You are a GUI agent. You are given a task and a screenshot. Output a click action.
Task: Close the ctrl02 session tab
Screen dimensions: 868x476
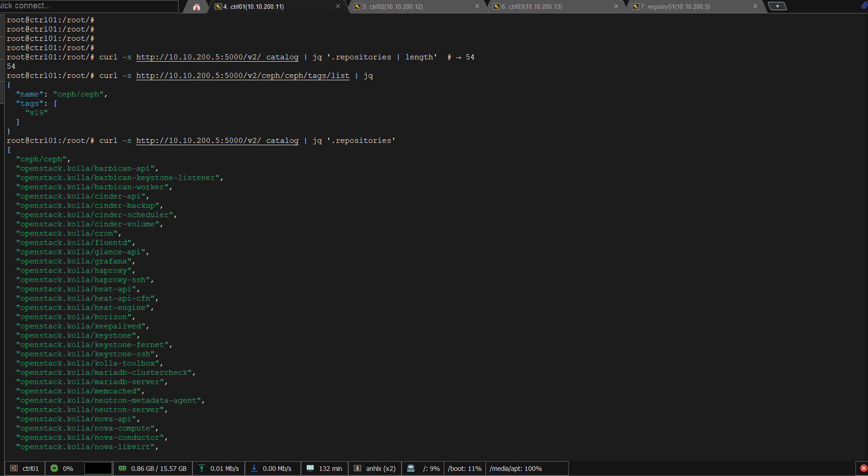pos(477,6)
